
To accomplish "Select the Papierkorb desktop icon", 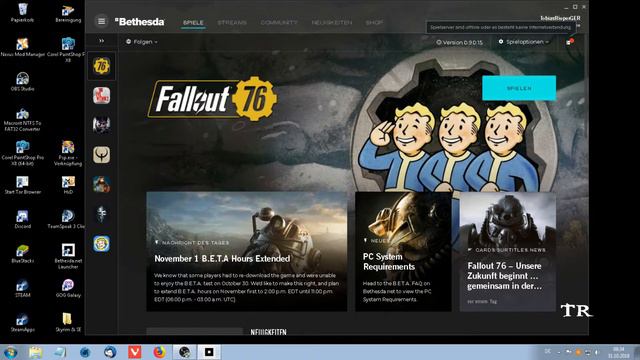I will pos(22,12).
